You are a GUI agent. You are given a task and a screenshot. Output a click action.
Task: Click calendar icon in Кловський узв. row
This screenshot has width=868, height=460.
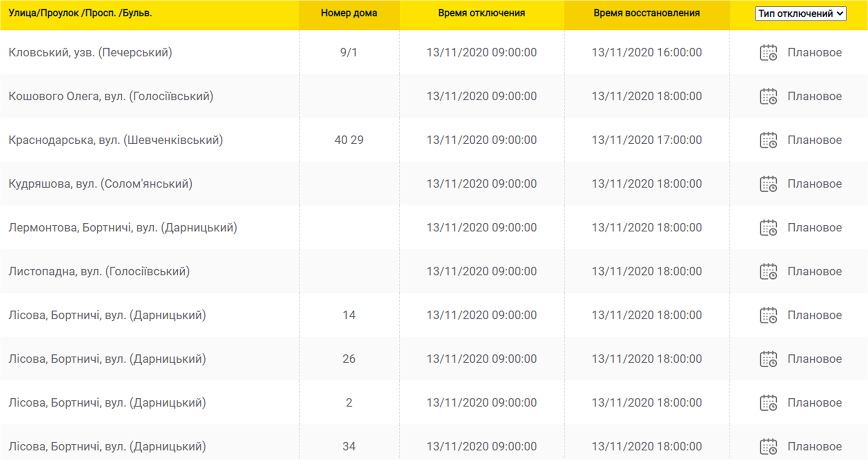point(768,52)
